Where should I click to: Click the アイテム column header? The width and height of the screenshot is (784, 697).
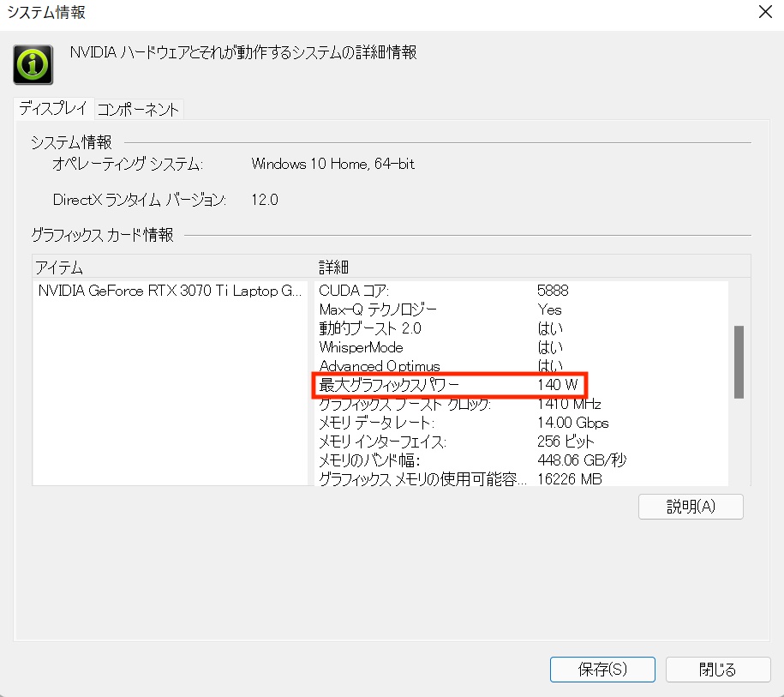coord(173,267)
